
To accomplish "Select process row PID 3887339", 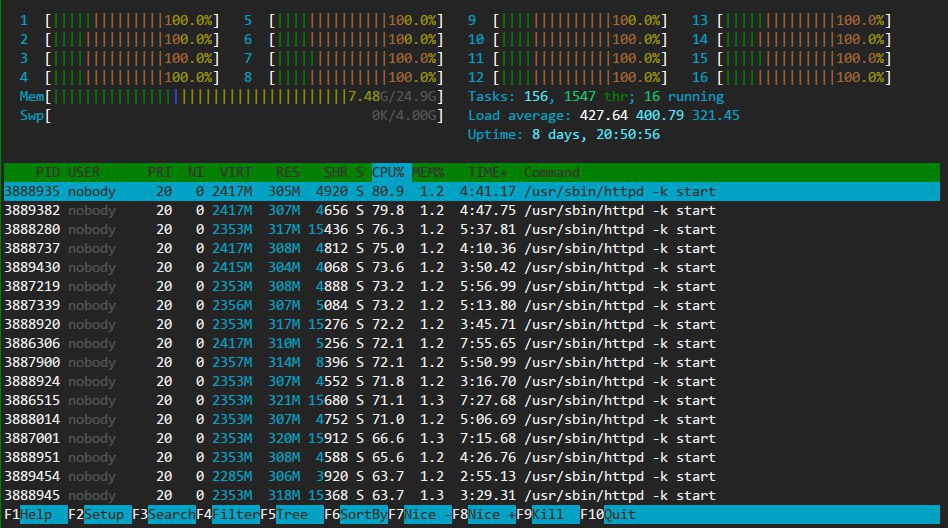I will click(x=472, y=305).
